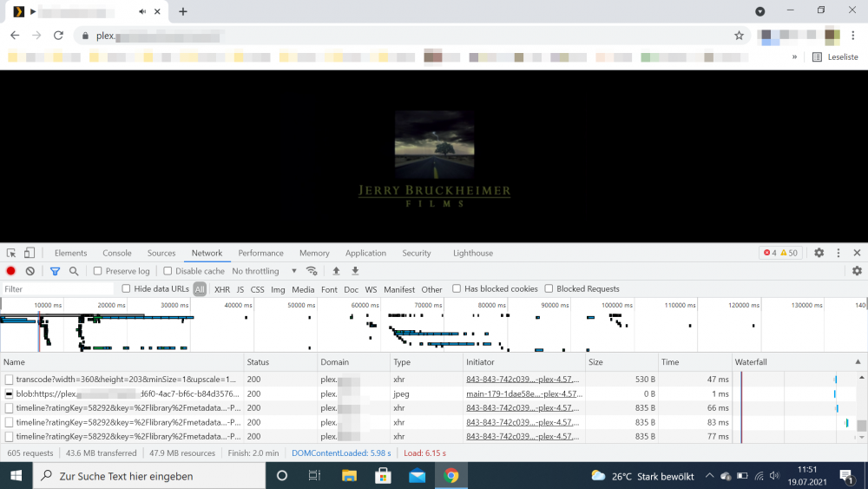Close the DevTools panel
Viewport: 868px width, 489px height.
pos(857,253)
